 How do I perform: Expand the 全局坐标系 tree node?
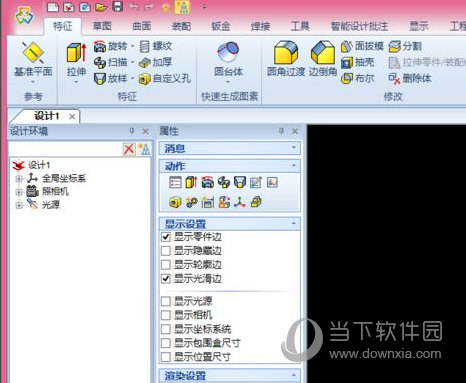(x=19, y=179)
